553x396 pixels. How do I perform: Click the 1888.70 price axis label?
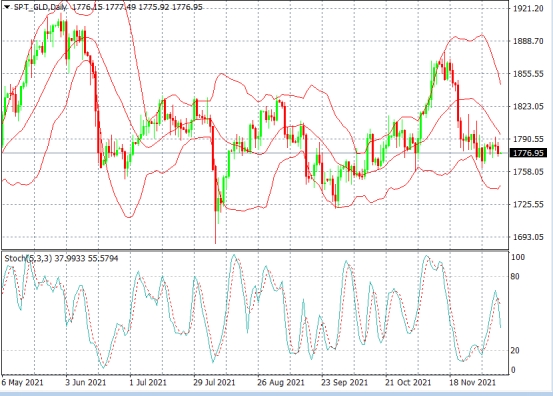coord(528,41)
